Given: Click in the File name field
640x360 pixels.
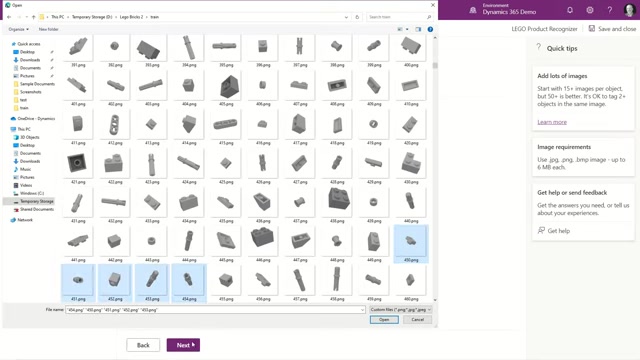Looking at the screenshot, I should click(215, 310).
